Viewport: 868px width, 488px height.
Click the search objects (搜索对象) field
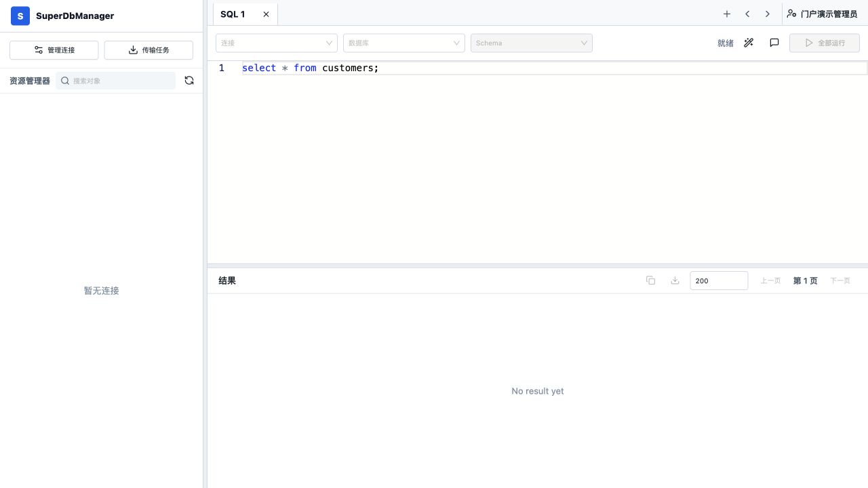point(115,81)
